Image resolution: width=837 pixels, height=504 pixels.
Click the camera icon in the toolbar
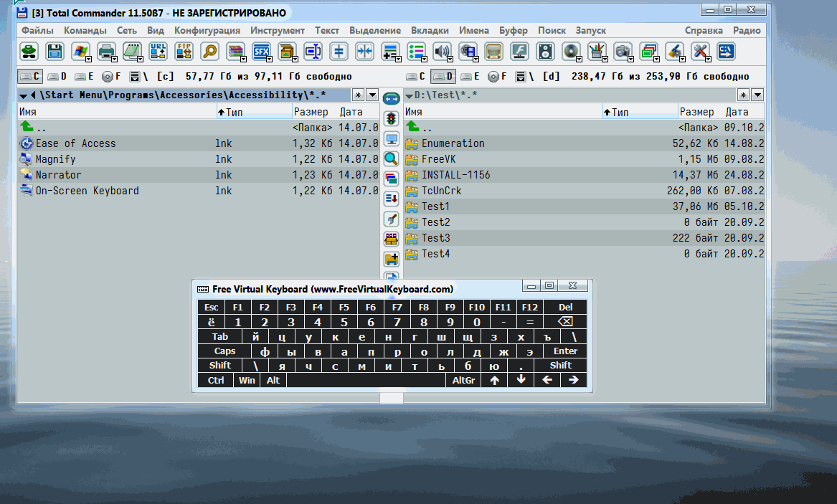[x=623, y=51]
